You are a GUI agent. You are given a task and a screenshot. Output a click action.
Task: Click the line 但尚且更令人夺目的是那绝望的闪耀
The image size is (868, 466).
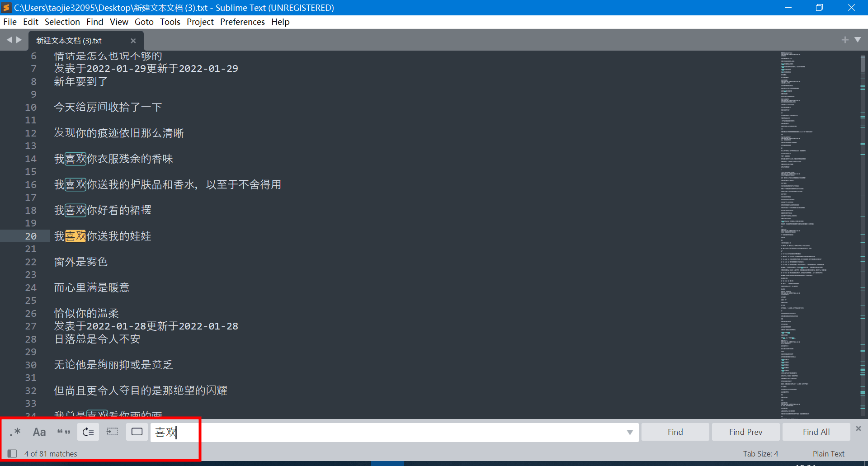pyautogui.click(x=141, y=391)
